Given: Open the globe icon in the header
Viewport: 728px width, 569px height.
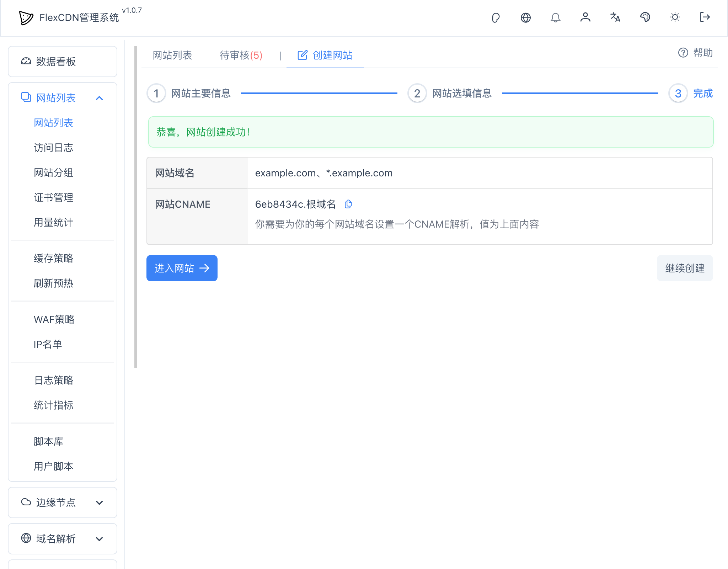Looking at the screenshot, I should (526, 17).
